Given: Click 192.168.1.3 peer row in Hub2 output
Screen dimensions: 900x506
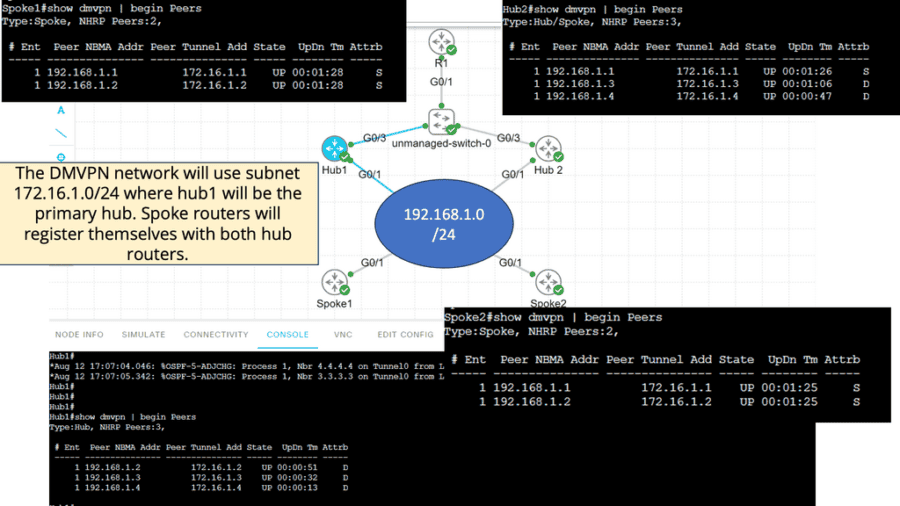Looking at the screenshot, I should pyautogui.click(x=701, y=84).
